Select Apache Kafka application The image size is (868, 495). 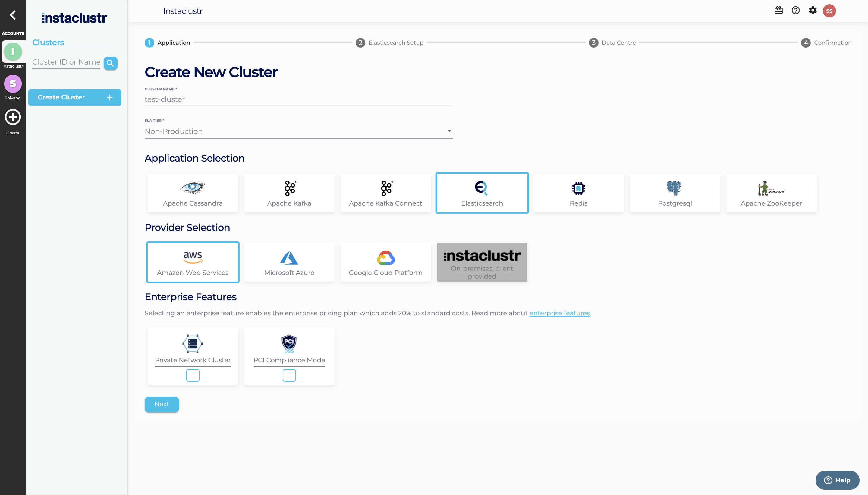[289, 193]
